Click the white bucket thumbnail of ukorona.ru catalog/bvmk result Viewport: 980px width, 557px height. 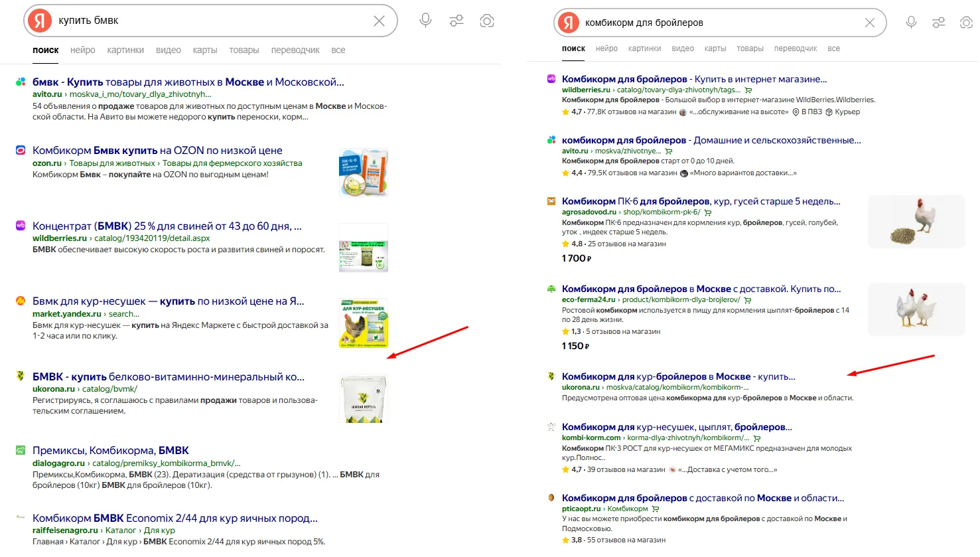point(364,398)
